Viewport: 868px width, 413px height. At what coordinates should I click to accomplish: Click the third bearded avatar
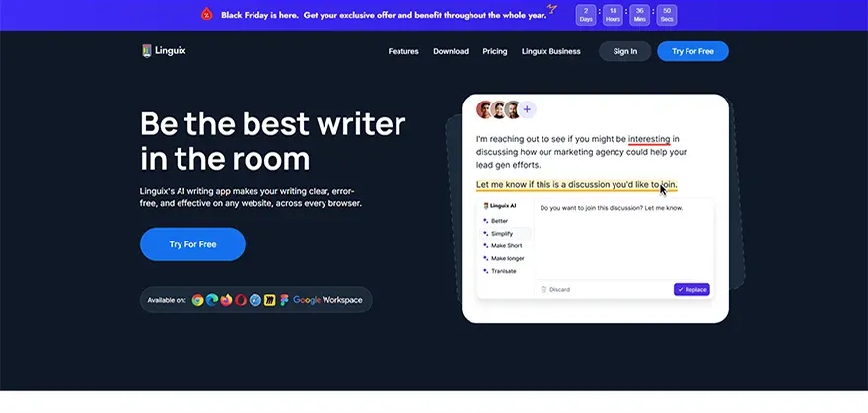point(513,109)
